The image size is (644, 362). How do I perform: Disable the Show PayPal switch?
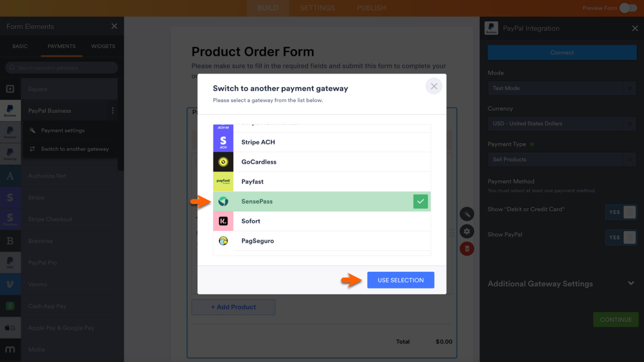coord(621,237)
